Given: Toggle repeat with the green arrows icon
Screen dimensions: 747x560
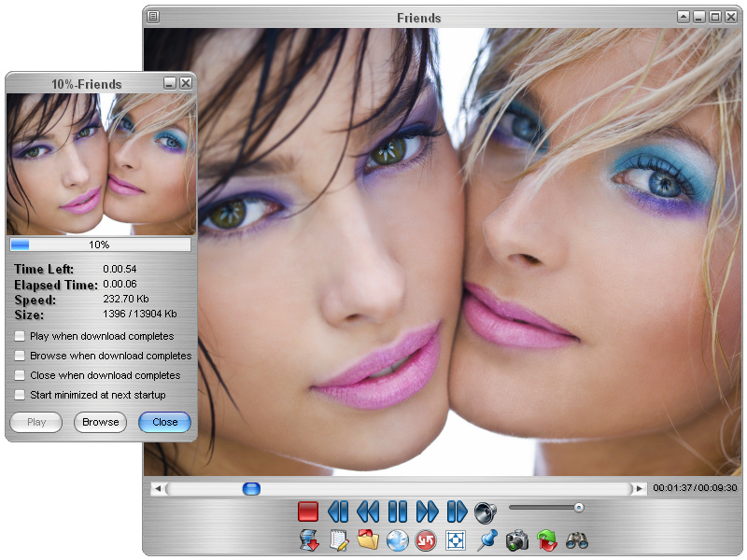Looking at the screenshot, I should [x=546, y=539].
